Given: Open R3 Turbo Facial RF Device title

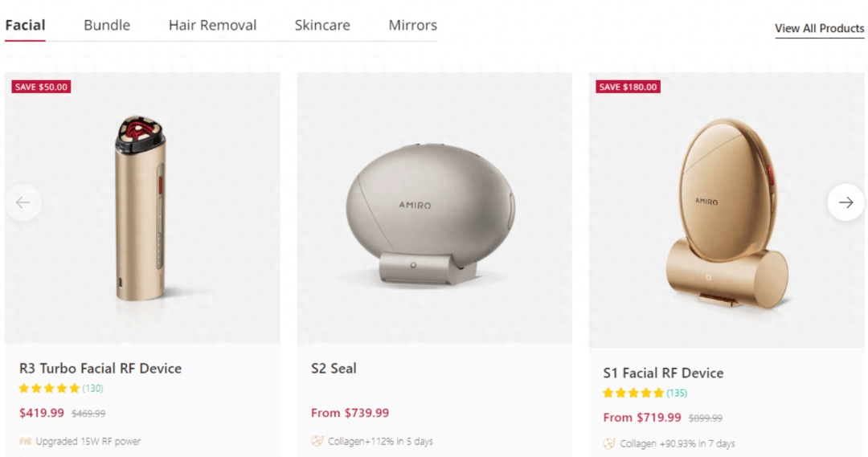Looking at the screenshot, I should tap(100, 369).
